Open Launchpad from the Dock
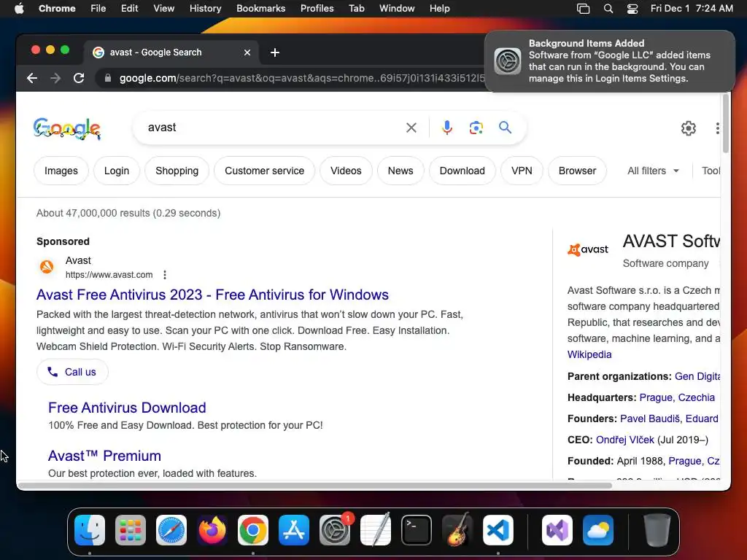The height and width of the screenshot is (560, 747). 131,530
